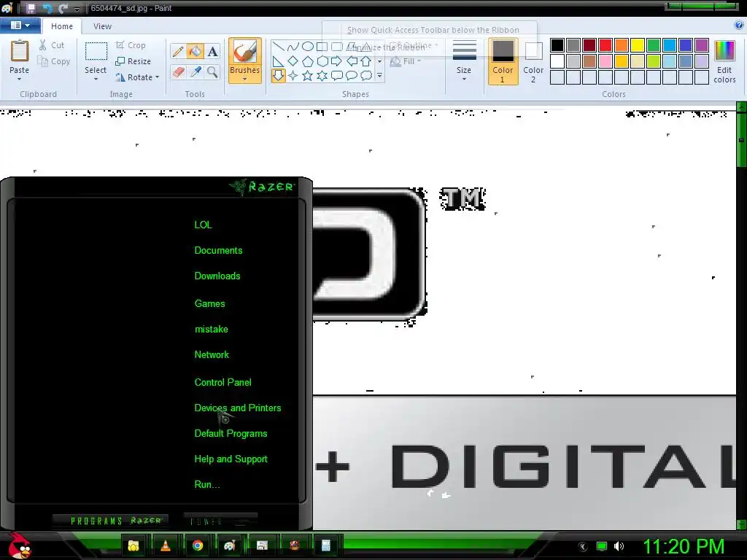Choose the Oval callout shape
The width and height of the screenshot is (747, 560).
tap(352, 75)
